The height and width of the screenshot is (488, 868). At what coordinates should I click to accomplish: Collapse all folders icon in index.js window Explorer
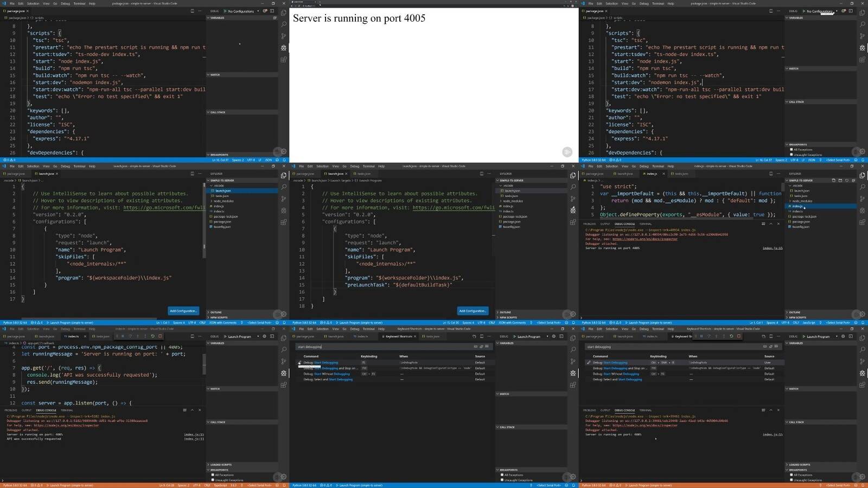[x=853, y=180]
